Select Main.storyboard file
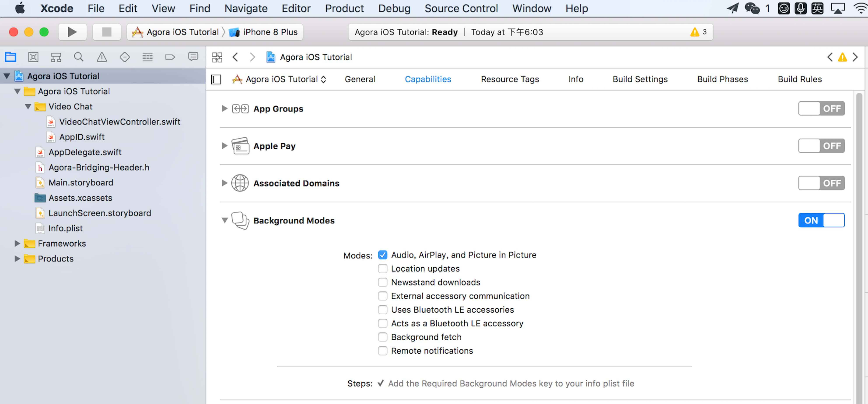This screenshot has height=404, width=868. 103,183
